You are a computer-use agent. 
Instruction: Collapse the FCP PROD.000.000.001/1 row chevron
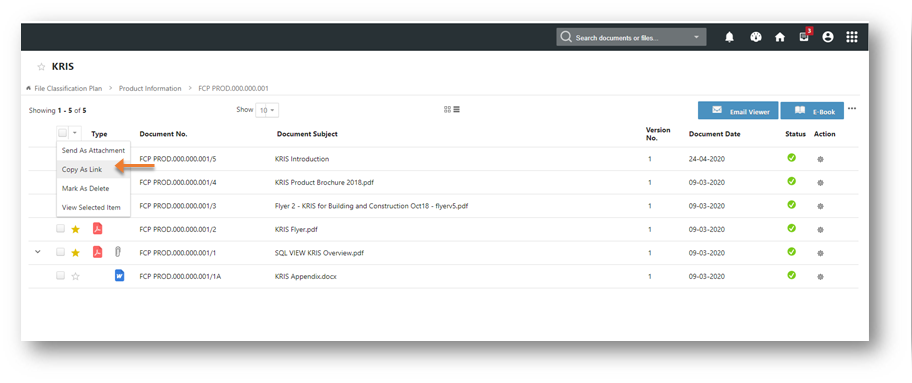pyautogui.click(x=38, y=252)
